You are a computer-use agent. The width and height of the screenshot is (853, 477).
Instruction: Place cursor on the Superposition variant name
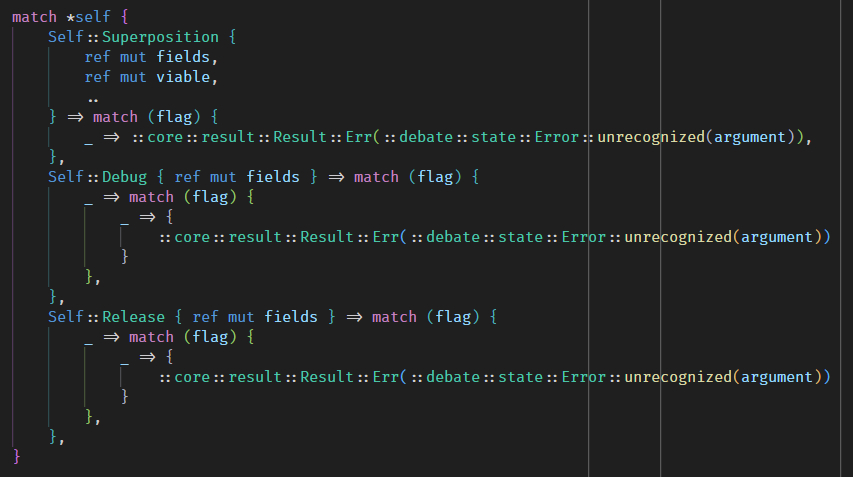pyautogui.click(x=156, y=37)
